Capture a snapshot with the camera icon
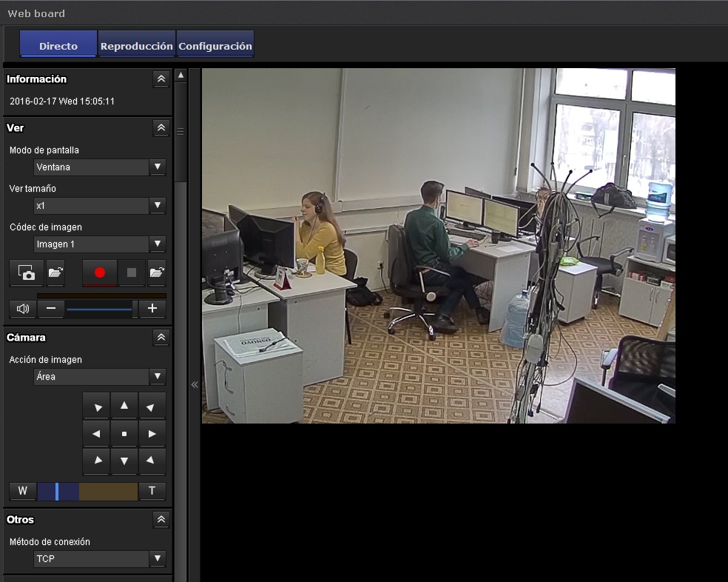This screenshot has width=728, height=582. point(27,272)
